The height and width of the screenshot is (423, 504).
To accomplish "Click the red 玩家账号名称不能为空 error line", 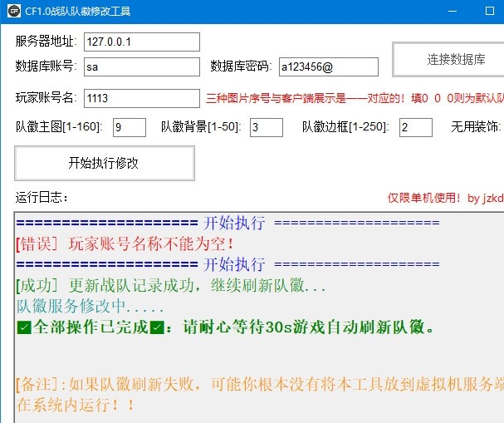I will [125, 243].
